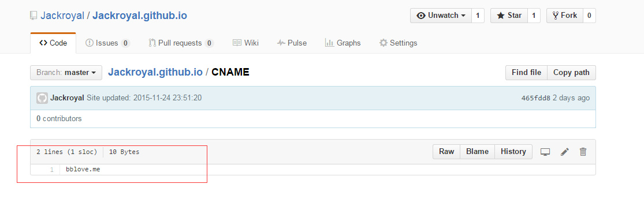The width and height of the screenshot is (644, 210).
Task: Edit the file with the pencil icon
Action: (565, 152)
